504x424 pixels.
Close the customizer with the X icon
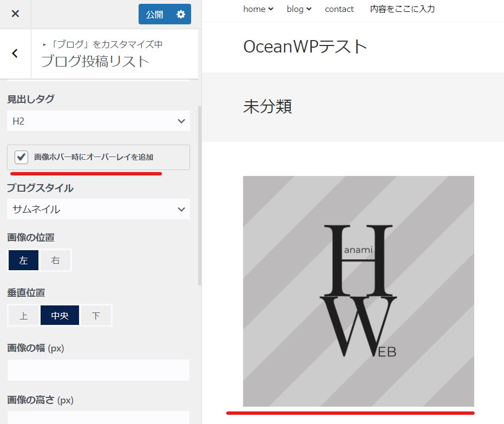tap(15, 14)
